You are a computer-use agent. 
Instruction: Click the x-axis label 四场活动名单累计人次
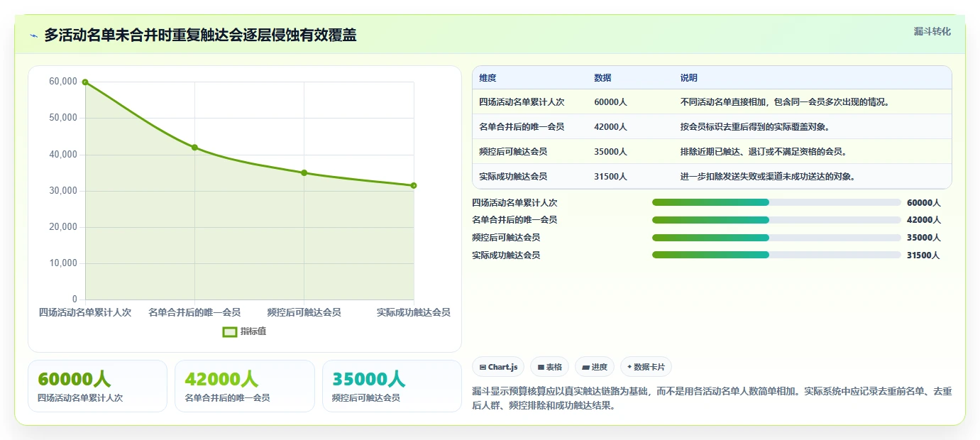85,312
